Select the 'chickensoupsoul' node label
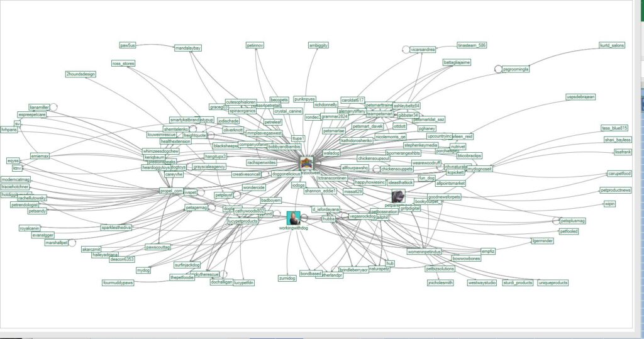 pos(374,158)
